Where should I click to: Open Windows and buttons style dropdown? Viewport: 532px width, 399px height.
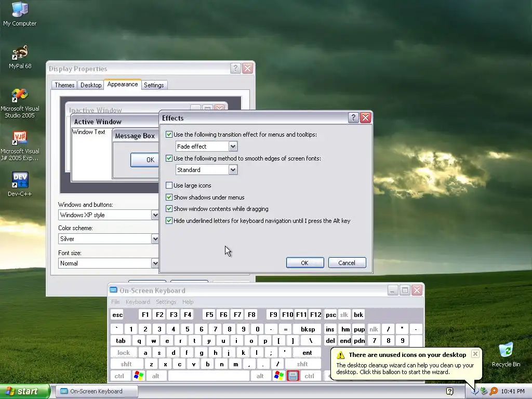click(155, 215)
